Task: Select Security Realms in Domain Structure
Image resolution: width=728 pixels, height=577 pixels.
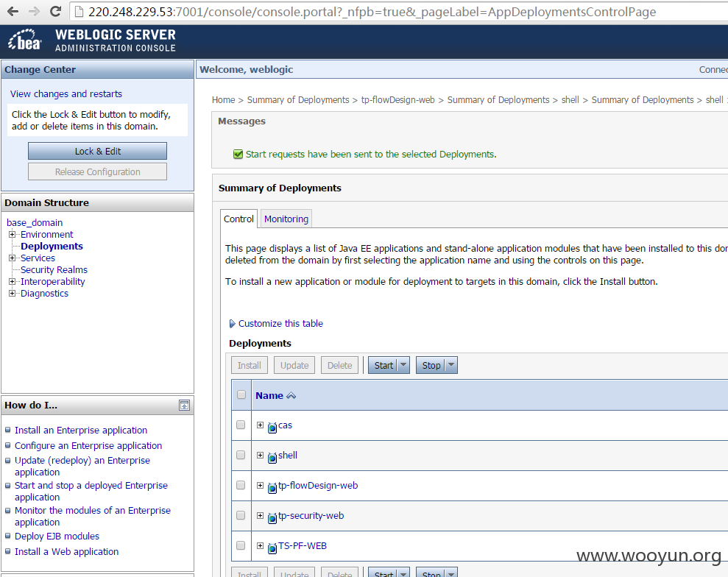Action: [54, 269]
